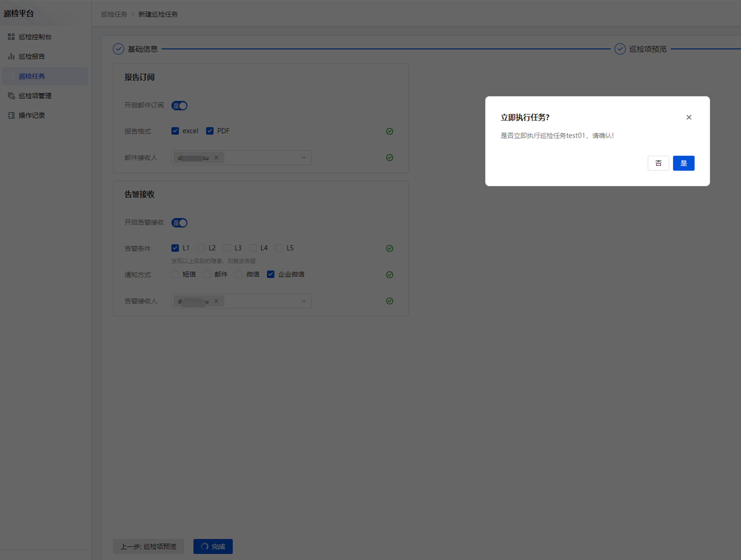Decline by clicking the 否 button
Viewport: 741px width, 560px height.
658,163
